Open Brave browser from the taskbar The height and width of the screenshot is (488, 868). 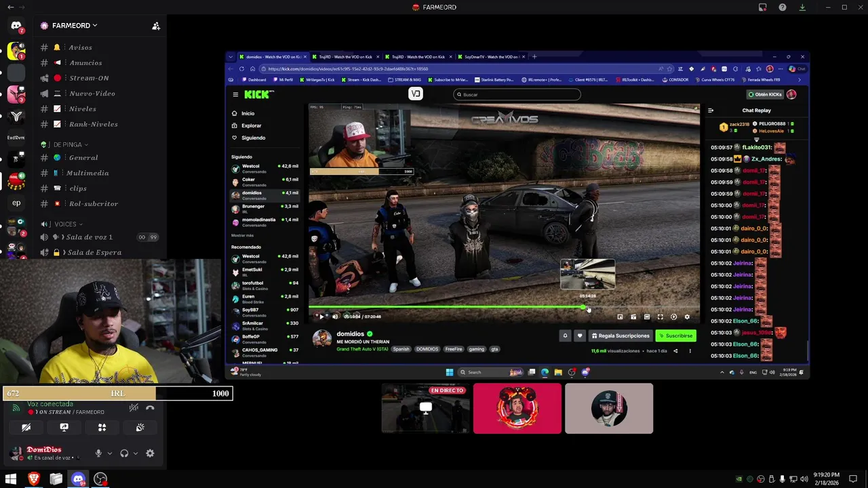tap(33, 479)
